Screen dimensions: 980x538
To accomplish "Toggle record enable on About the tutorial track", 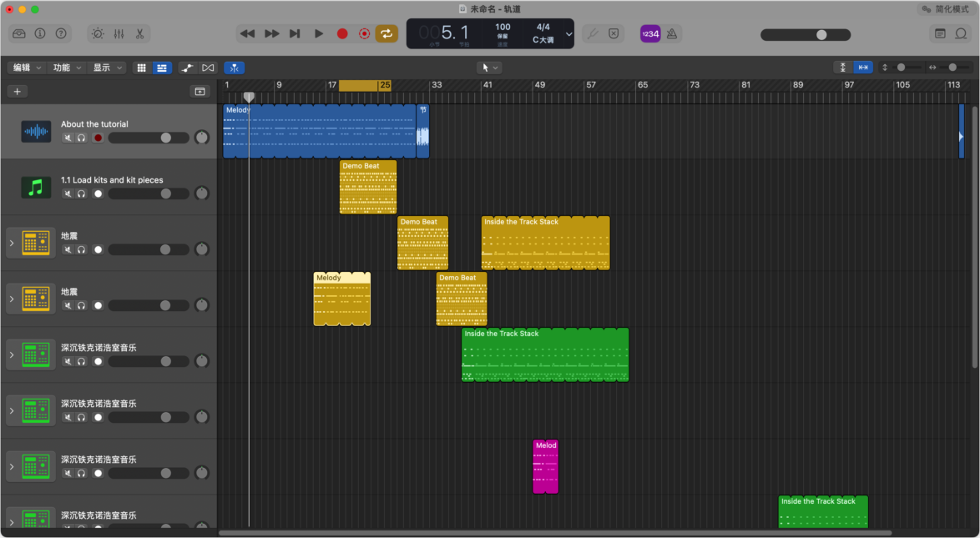I will 99,138.
